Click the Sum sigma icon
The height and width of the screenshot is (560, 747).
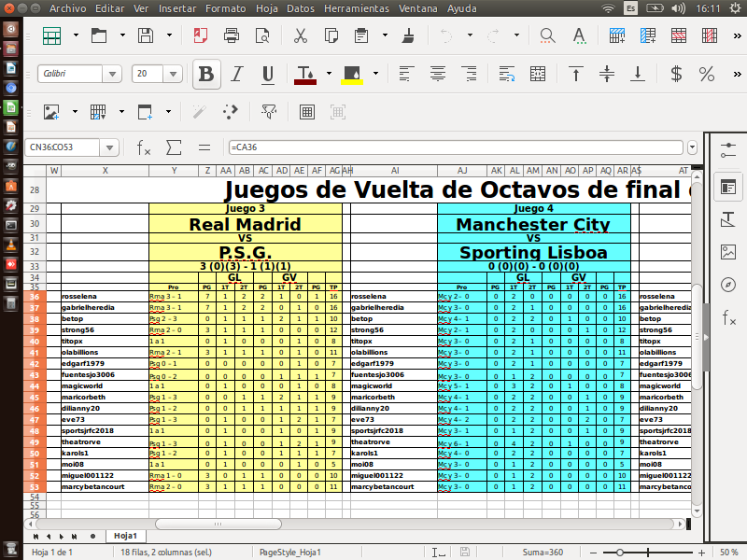[x=174, y=147]
